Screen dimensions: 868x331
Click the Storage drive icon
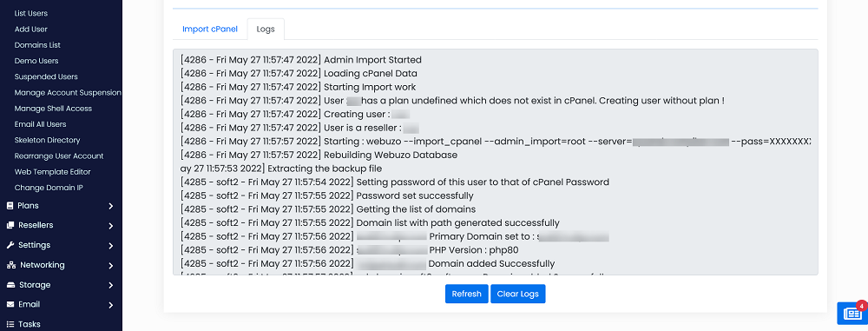pyautogui.click(x=10, y=285)
